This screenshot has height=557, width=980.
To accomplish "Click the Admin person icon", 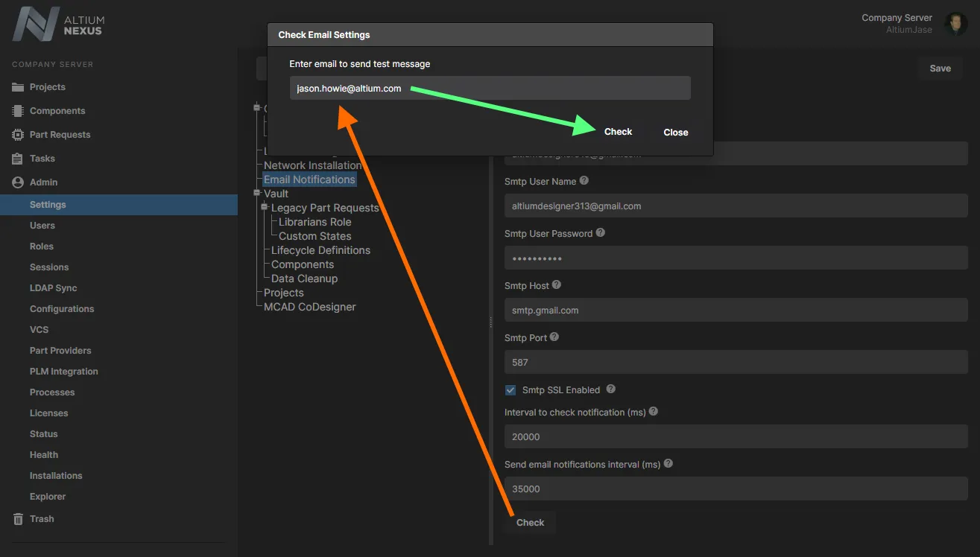I will 18,182.
